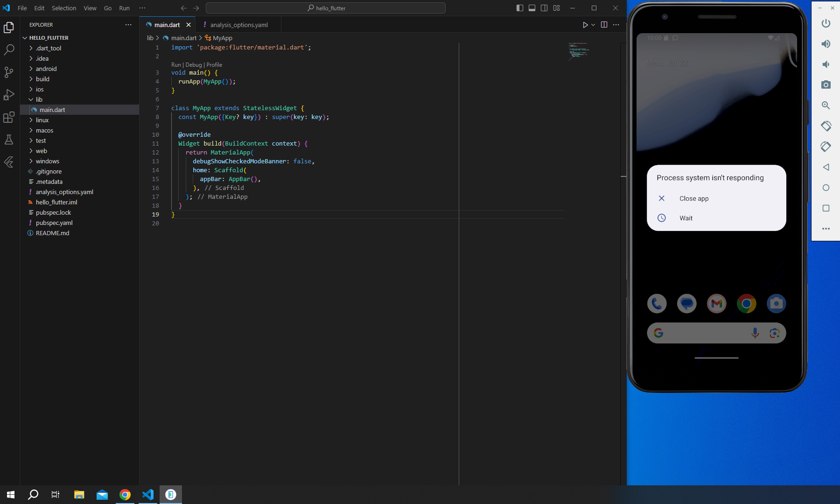Click Wait in the emulator dialog
Screen dimensions: 840x504
(x=716, y=218)
